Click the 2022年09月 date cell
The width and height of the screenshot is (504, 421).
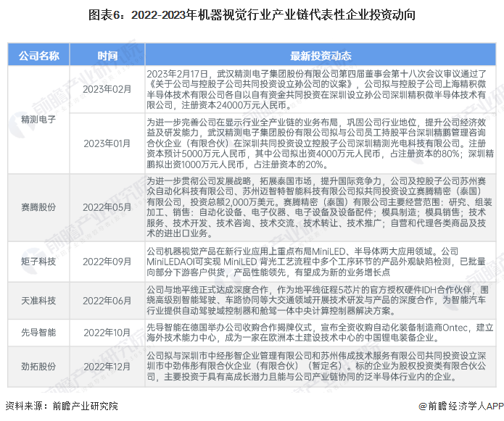pyautogui.click(x=107, y=262)
